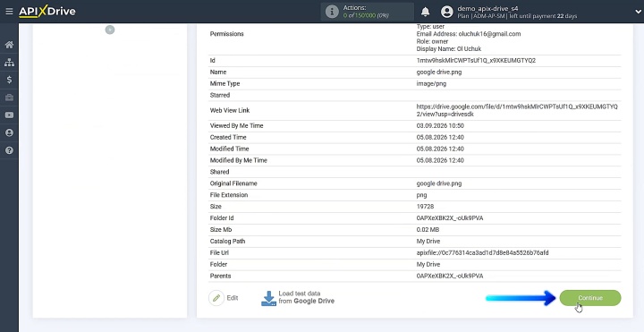Select the Size value 19728
The image size is (644, 332).
(425, 207)
